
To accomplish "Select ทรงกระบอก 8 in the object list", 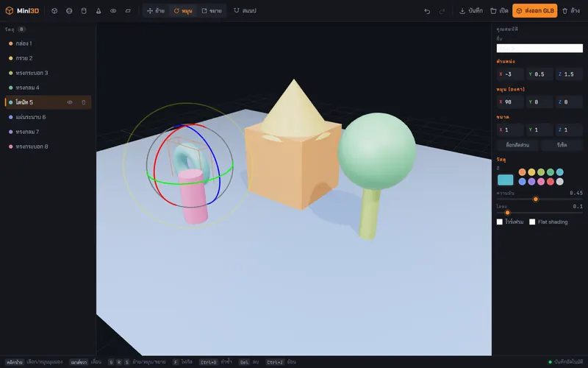I will pyautogui.click(x=48, y=146).
